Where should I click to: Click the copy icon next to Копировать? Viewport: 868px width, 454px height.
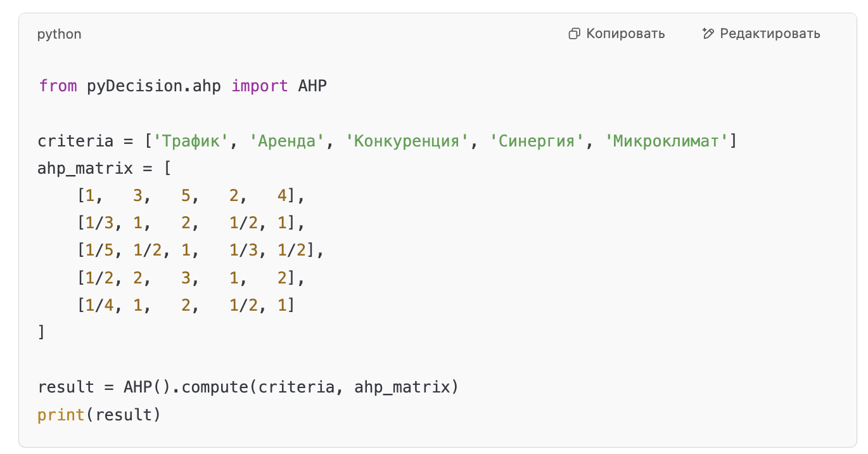point(574,34)
